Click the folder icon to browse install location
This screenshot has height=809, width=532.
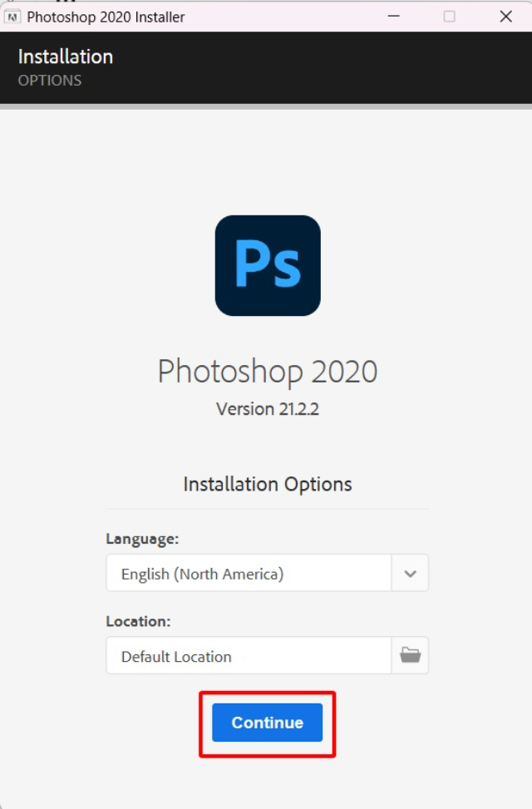(x=408, y=655)
